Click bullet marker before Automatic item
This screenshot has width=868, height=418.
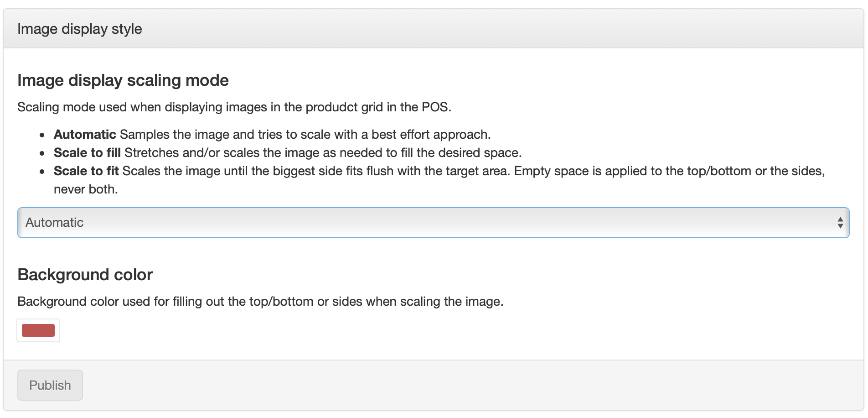tap(42, 136)
